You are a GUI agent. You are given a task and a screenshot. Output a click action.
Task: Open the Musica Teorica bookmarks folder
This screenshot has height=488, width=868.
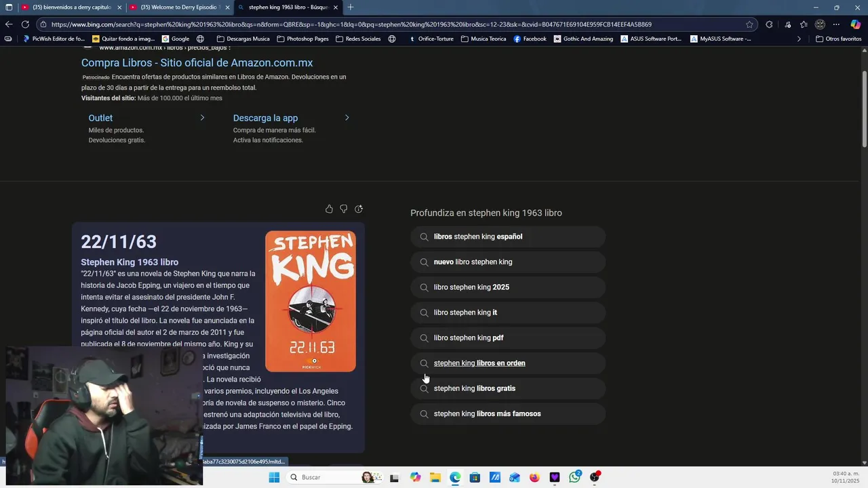[x=484, y=39]
